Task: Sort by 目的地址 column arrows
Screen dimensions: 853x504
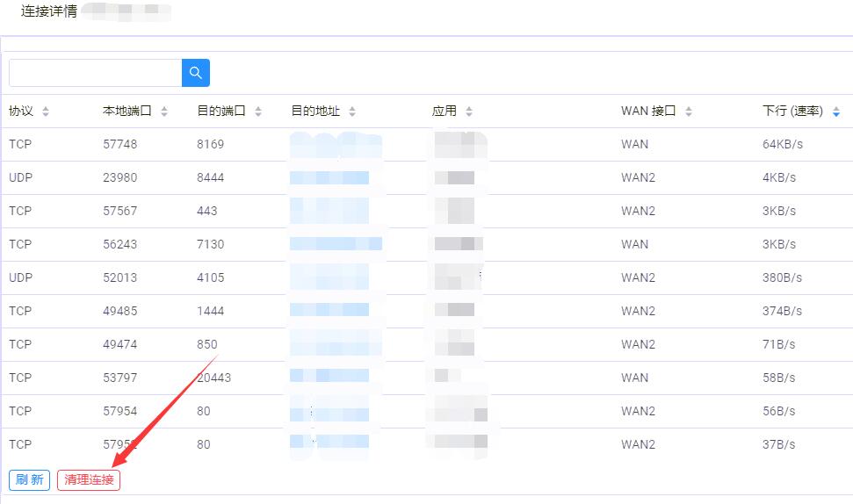Action: point(352,112)
